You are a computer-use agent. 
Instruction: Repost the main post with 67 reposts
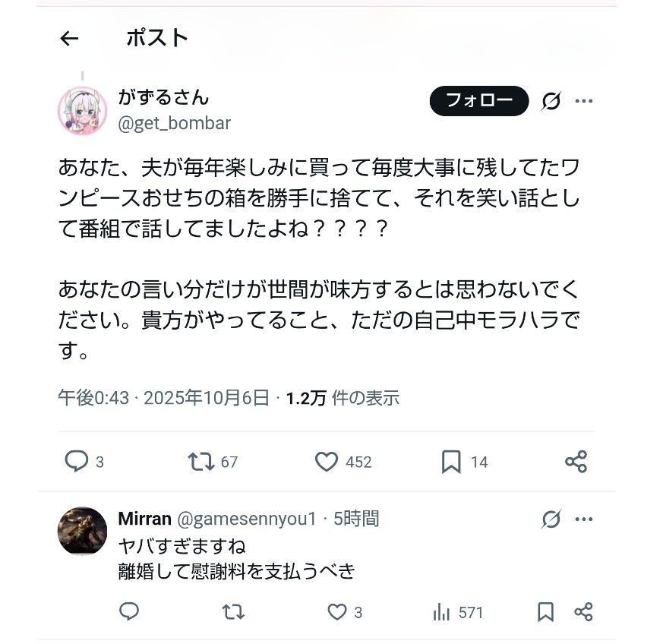[x=201, y=461]
